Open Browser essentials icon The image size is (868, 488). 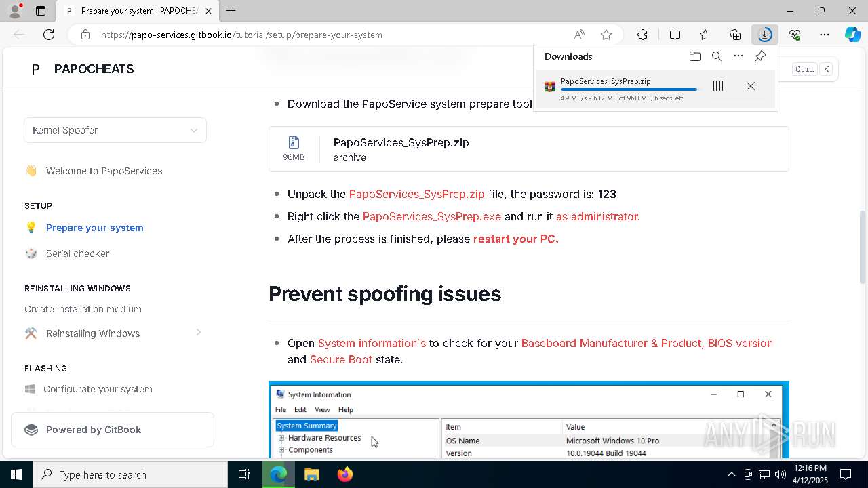click(795, 35)
